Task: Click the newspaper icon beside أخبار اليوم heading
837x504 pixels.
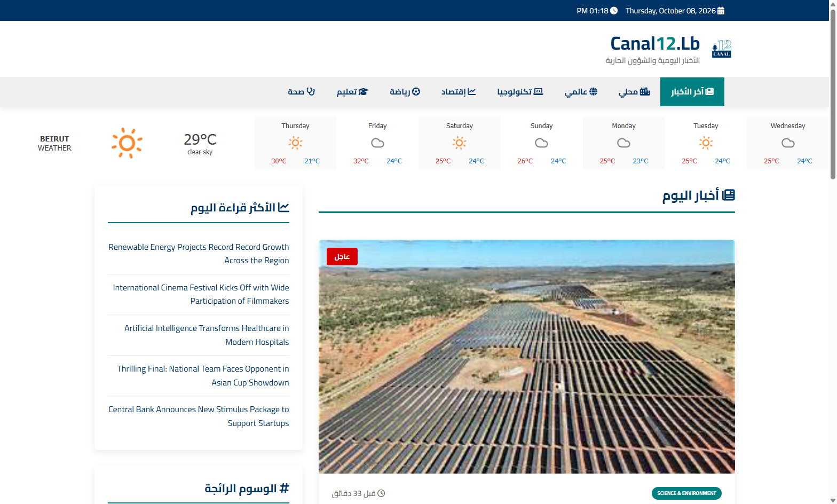Action: click(x=729, y=195)
